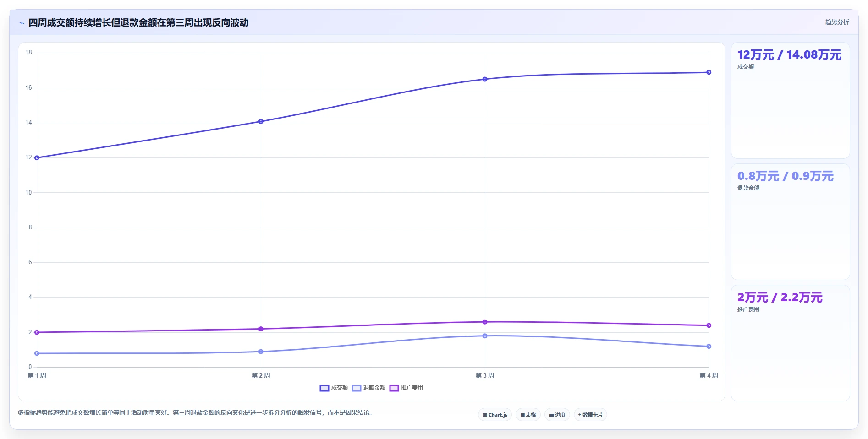868x439 pixels.
Task: Click the 成交额 label in KPI card
Action: point(746,67)
